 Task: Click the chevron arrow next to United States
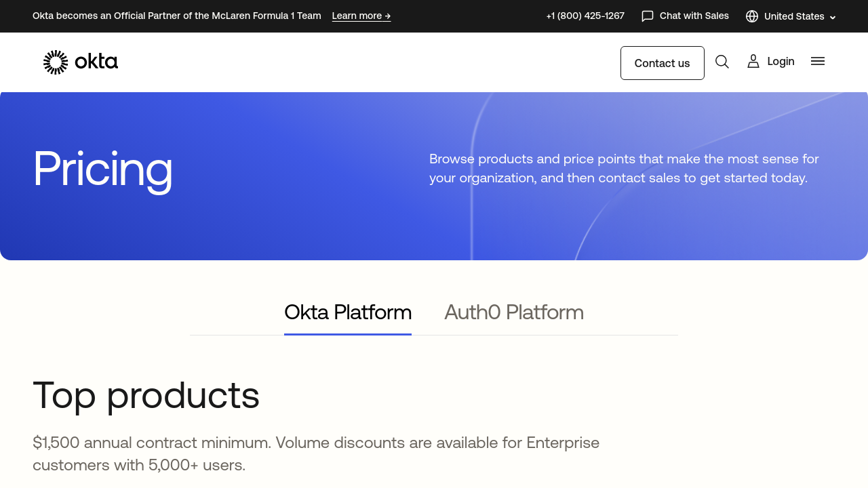[833, 18]
